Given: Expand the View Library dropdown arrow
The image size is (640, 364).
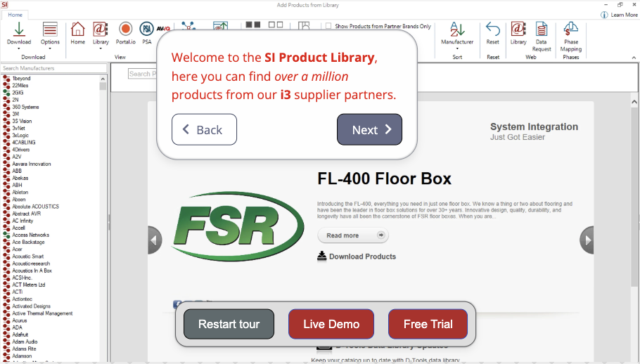Looking at the screenshot, I should pos(101,48).
